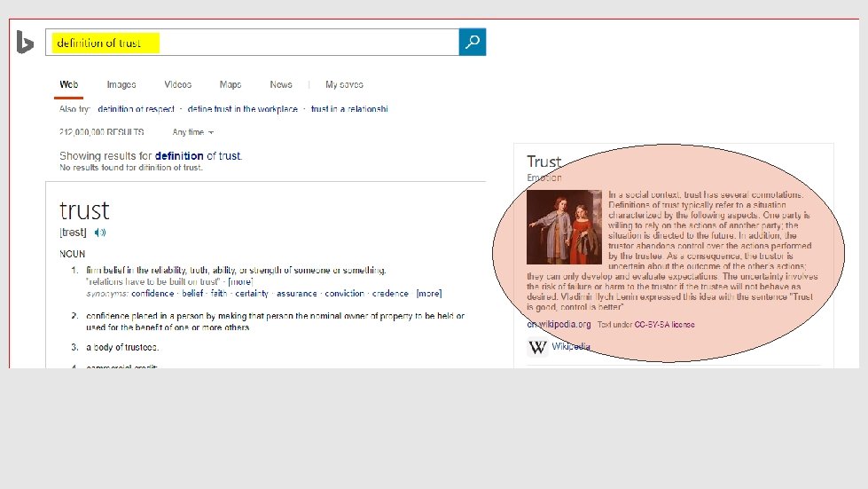Image resolution: width=868 pixels, height=489 pixels.
Task: Expand [more] after the synonyms list
Action: point(429,294)
